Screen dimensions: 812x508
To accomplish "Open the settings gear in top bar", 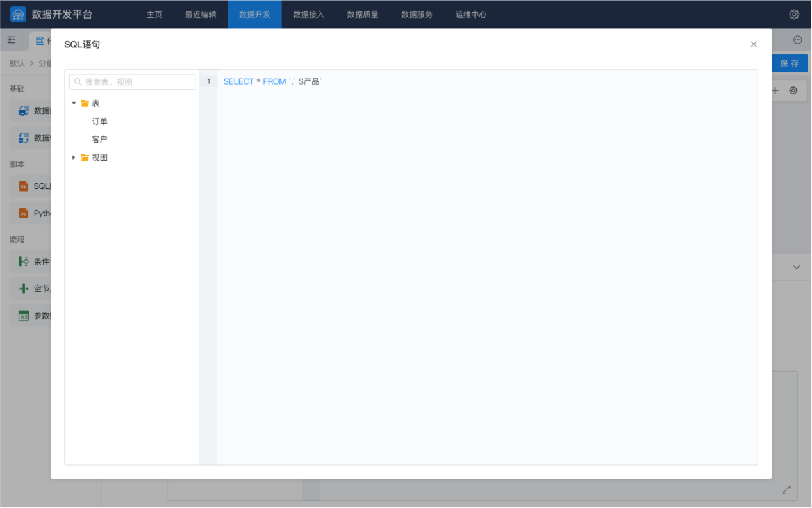I will [x=794, y=14].
